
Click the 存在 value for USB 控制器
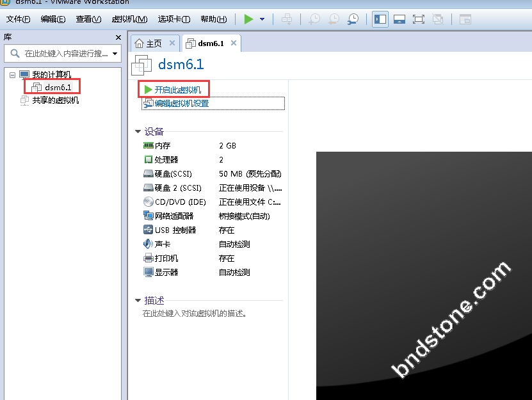pyautogui.click(x=227, y=230)
